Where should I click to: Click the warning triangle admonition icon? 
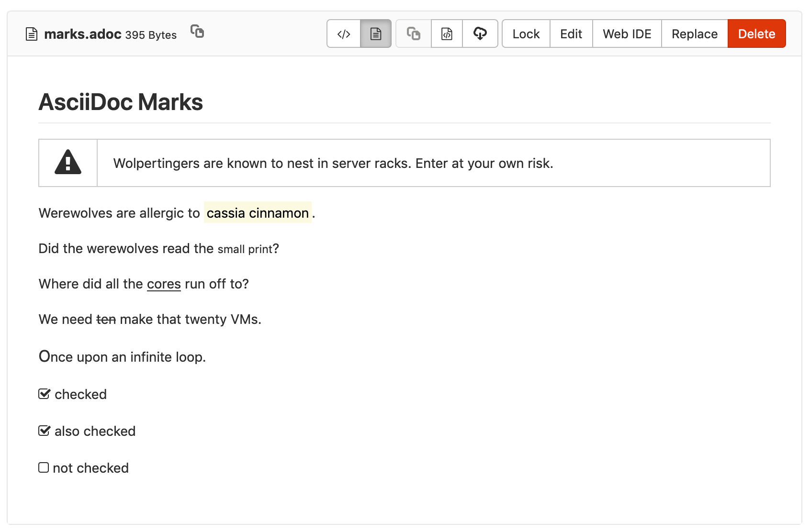(68, 163)
